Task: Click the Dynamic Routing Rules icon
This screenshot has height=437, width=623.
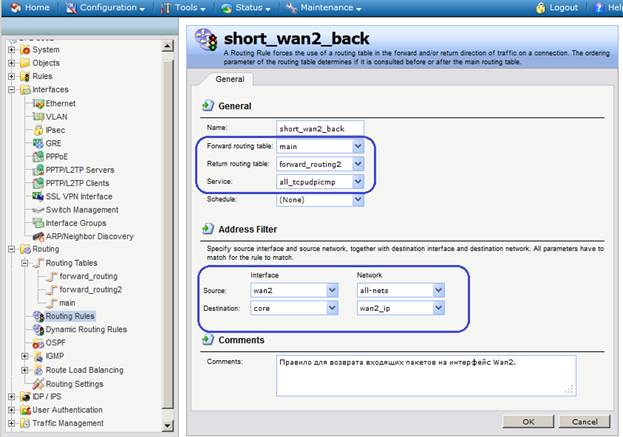Action: (x=38, y=329)
